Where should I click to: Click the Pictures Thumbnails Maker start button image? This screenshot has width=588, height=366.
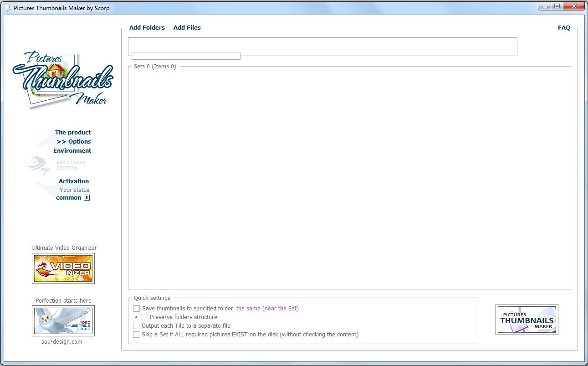click(527, 320)
